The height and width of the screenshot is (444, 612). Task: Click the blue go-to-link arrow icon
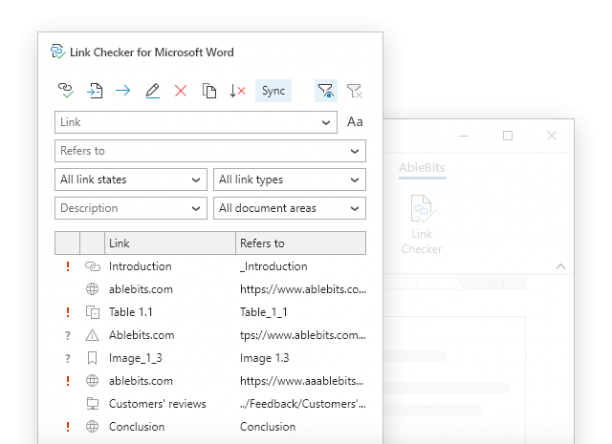[123, 91]
